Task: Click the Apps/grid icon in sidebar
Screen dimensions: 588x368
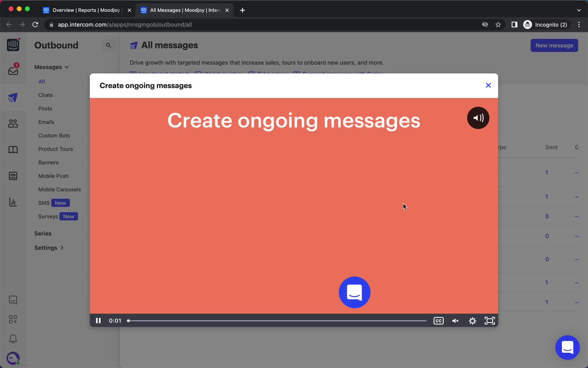Action: pos(13,319)
